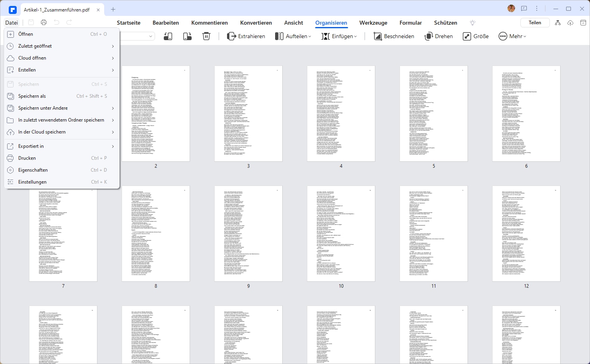Screen dimensions: 590x364
Task: Switch to the Kommentieren tab
Action: (210, 23)
